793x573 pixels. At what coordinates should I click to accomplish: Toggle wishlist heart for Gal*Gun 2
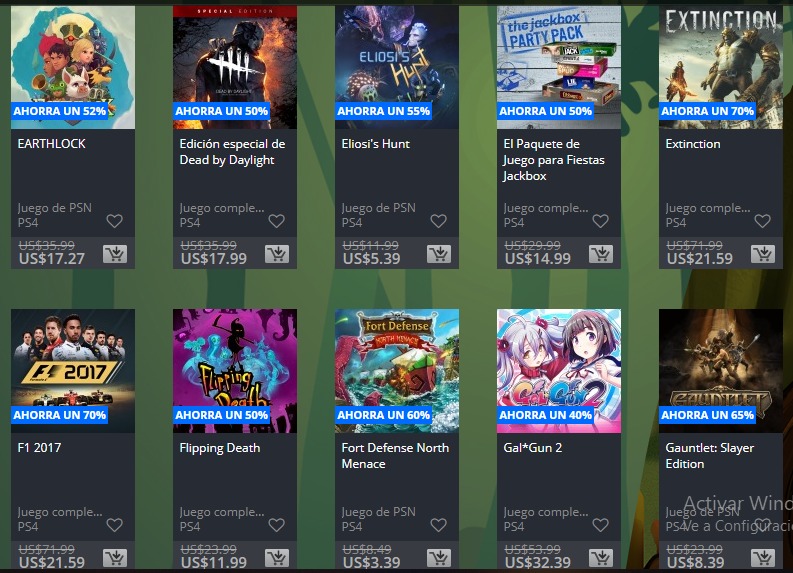601,525
